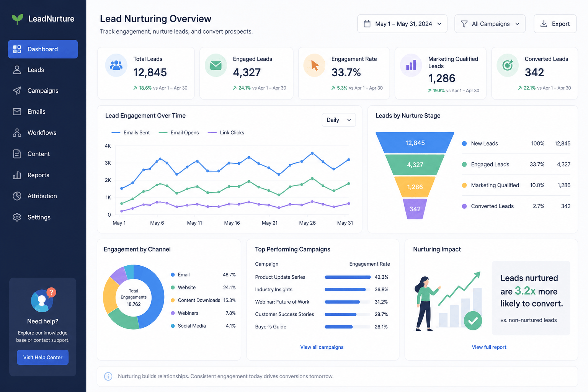This screenshot has width=588, height=392.
Task: Toggle the Emails Sent legend series
Action: 131,133
